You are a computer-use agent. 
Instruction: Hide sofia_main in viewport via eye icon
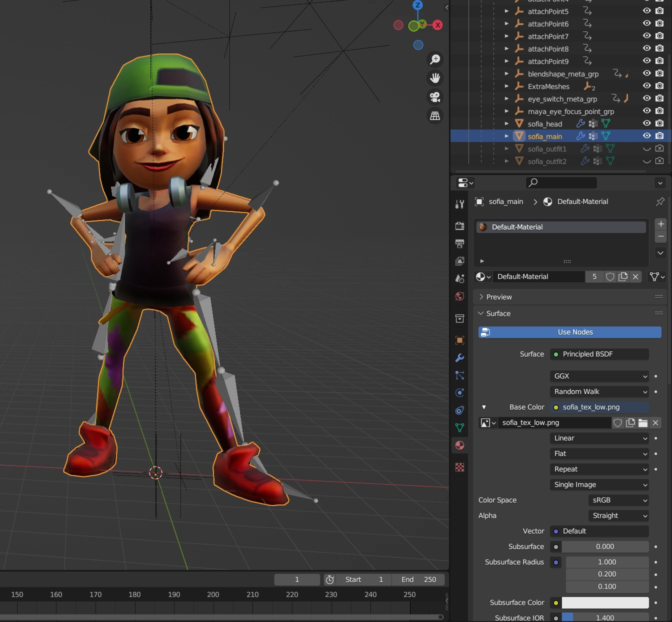tap(646, 136)
